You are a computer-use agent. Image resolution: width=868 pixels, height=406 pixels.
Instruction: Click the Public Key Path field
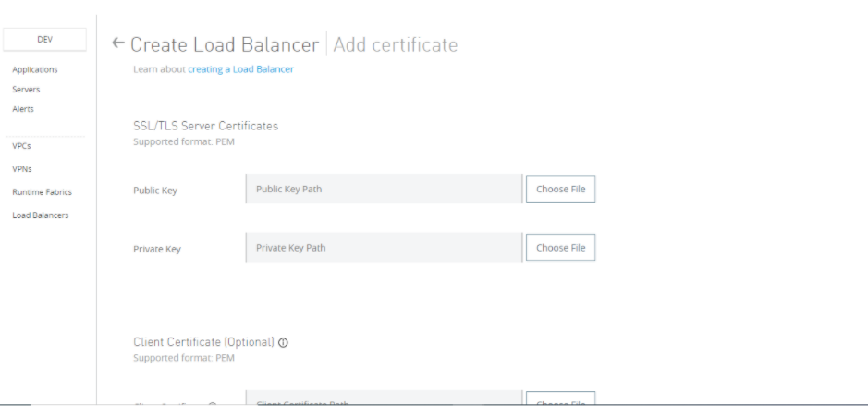pyautogui.click(x=384, y=190)
